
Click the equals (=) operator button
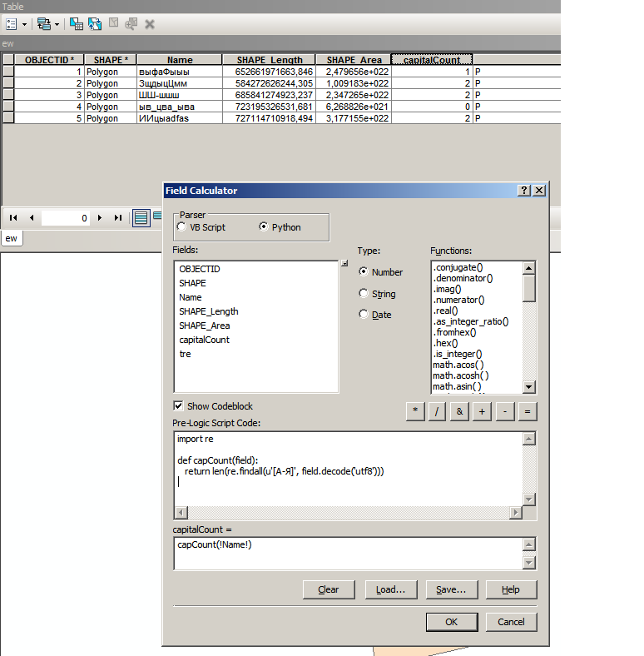click(528, 411)
